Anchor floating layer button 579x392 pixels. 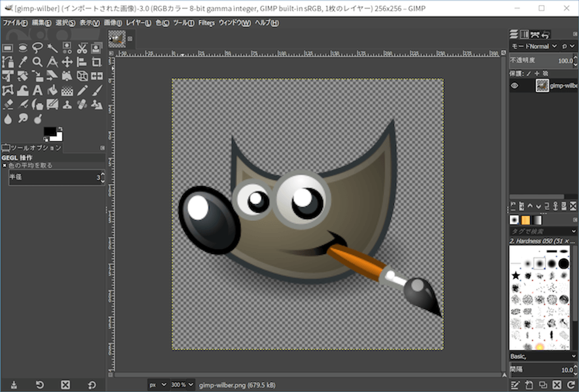click(x=555, y=206)
